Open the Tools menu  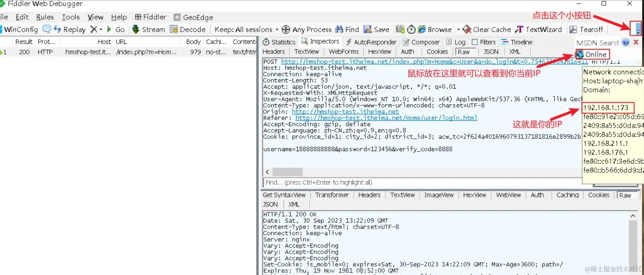click(71, 17)
